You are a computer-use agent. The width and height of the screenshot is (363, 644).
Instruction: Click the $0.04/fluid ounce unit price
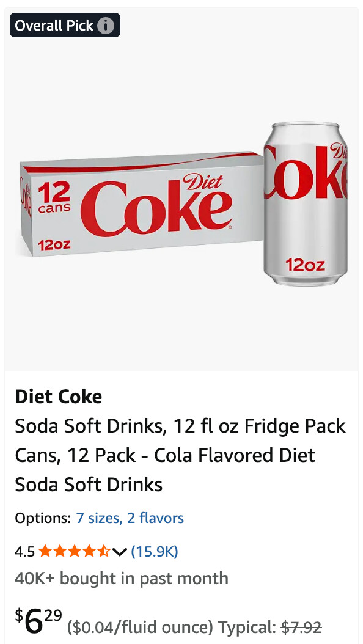pos(140,627)
